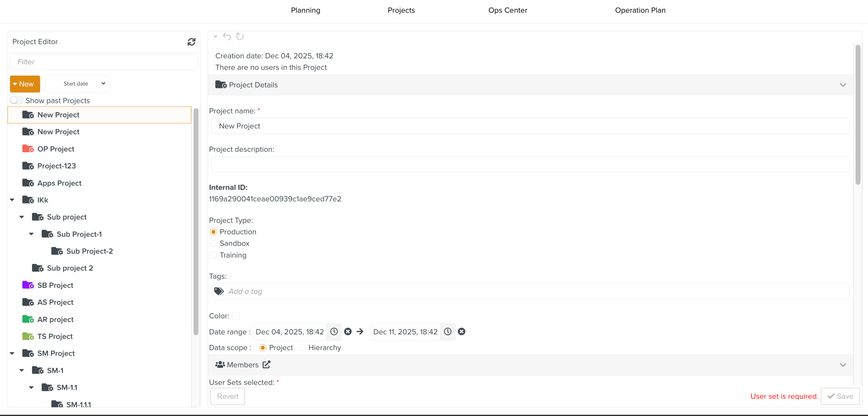
Task: Enable Show past Projects
Action: coord(16,100)
